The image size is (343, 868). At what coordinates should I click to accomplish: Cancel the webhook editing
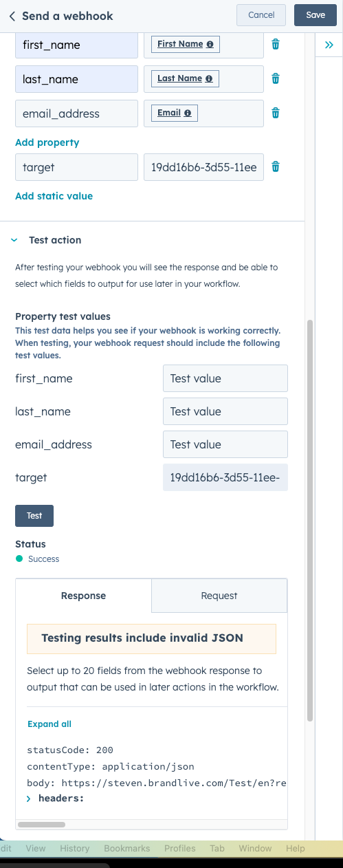coord(261,15)
